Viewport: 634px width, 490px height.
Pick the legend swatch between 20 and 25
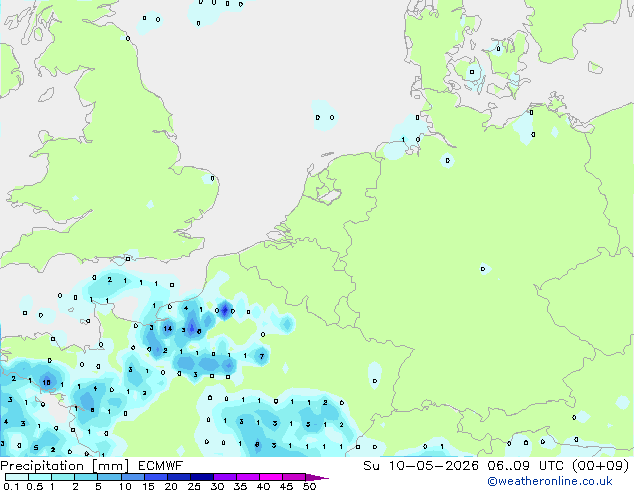click(x=179, y=477)
